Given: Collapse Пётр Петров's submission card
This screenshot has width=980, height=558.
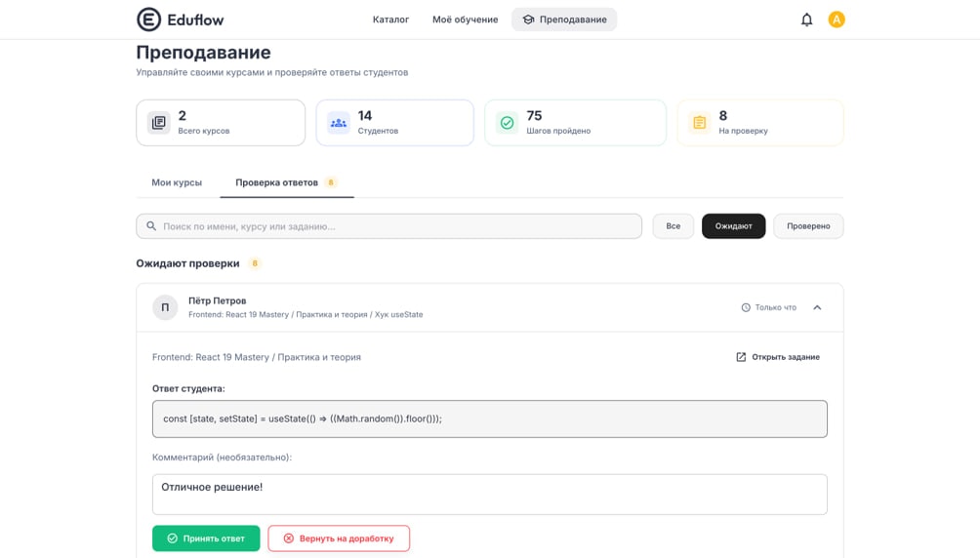Looking at the screenshot, I should (817, 307).
